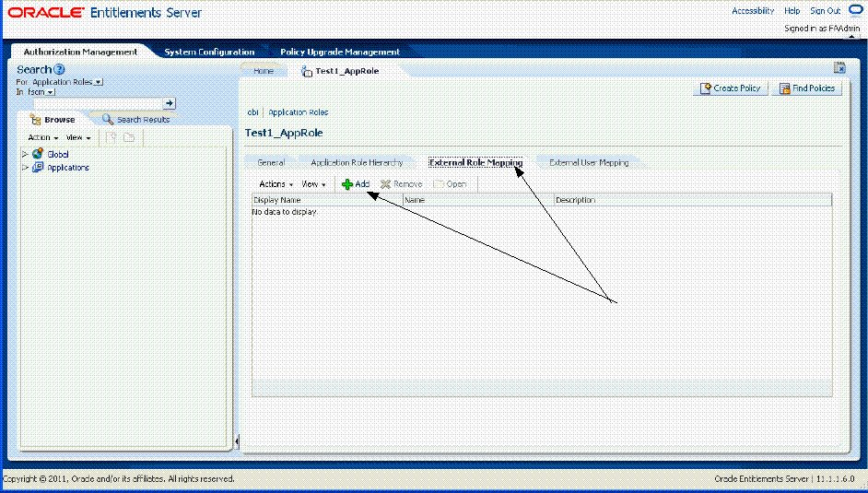Select the External Role Mapping sub-tab
This screenshot has height=493, width=868.
tap(476, 163)
